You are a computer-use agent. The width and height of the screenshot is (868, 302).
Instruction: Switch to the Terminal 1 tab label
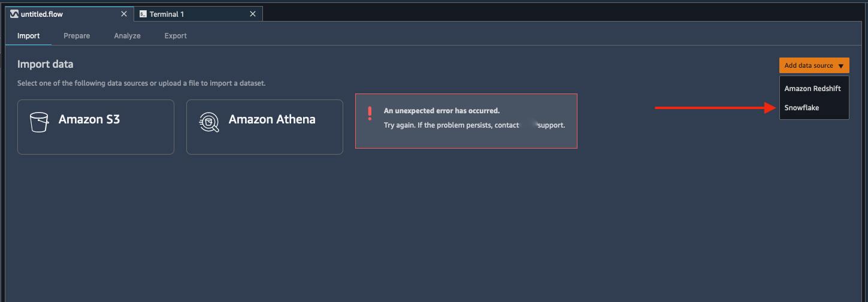tap(167, 14)
